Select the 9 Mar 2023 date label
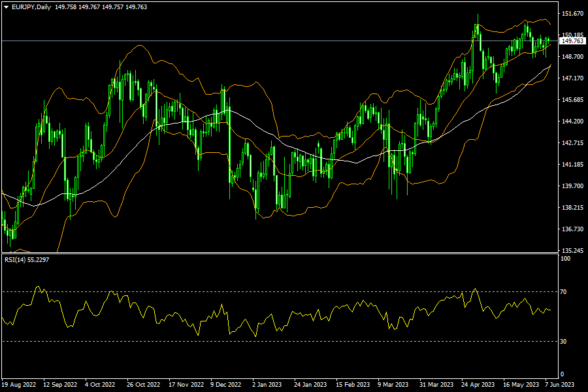Image resolution: width=588 pixels, height=392 pixels. coord(393,385)
